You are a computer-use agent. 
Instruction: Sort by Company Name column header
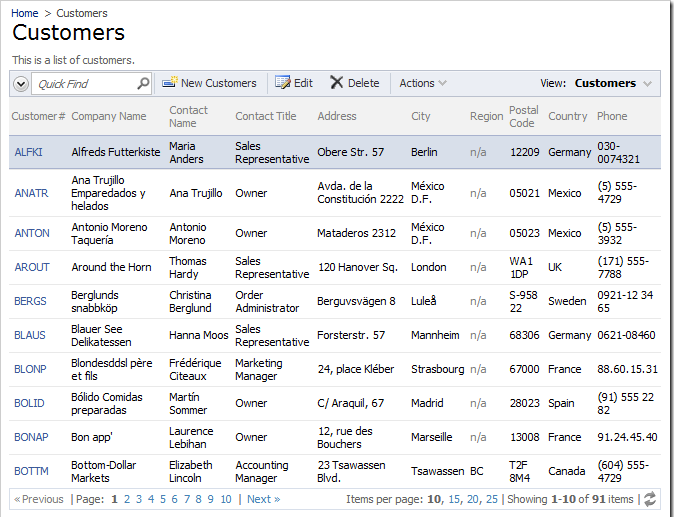click(109, 116)
